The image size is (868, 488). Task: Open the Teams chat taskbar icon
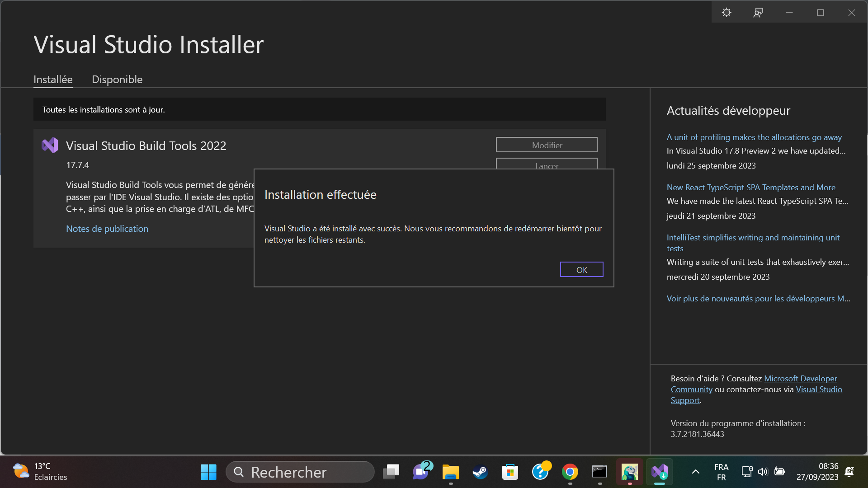tap(422, 471)
